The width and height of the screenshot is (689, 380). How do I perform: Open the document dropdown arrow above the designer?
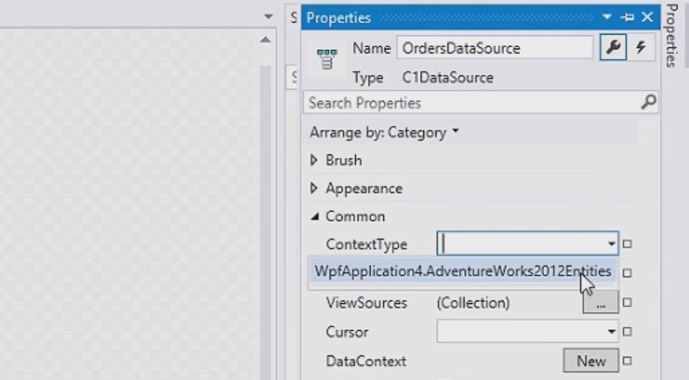tap(268, 17)
